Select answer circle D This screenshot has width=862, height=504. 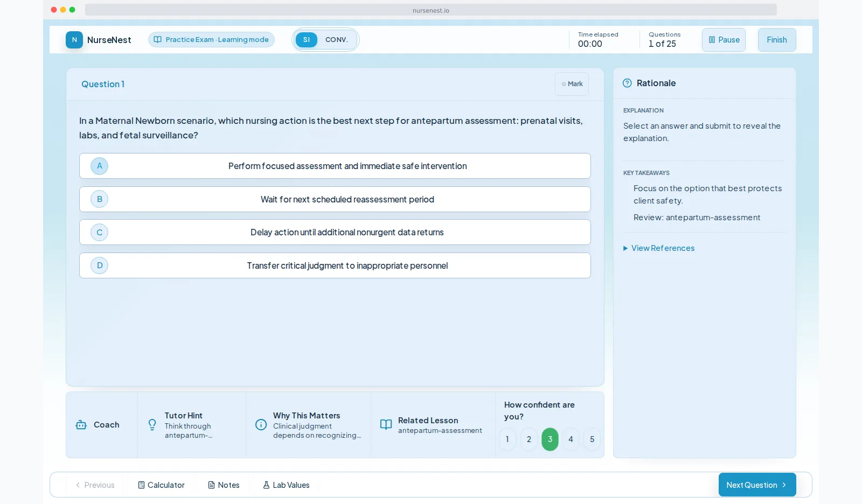pos(100,265)
